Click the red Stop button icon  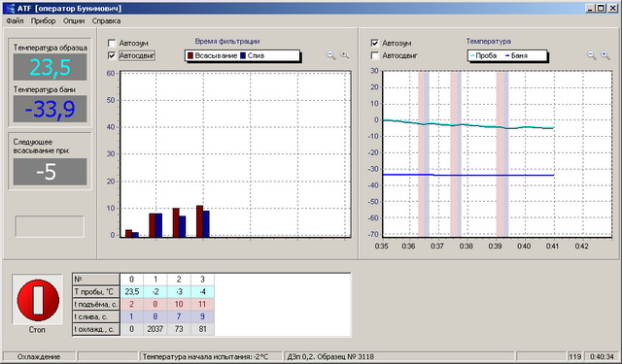coord(38,300)
